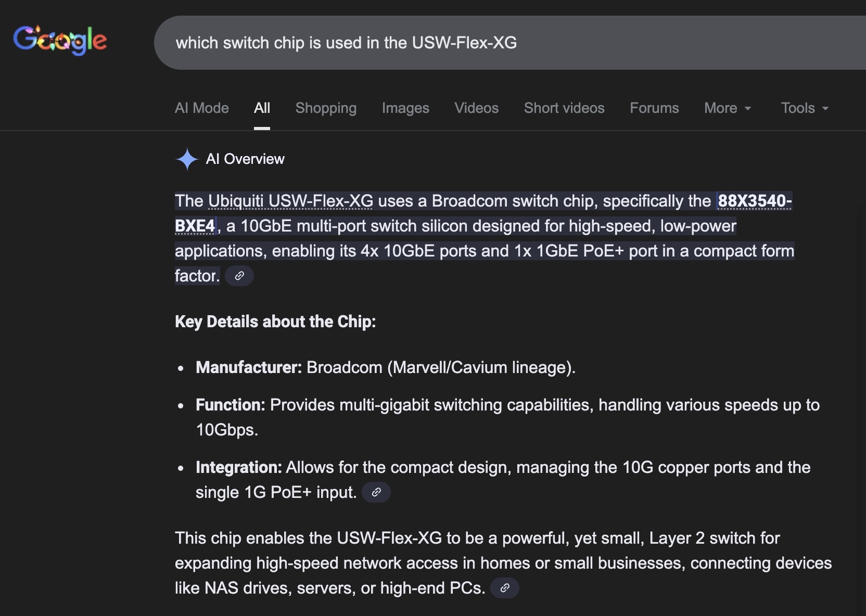
Task: Select the Forums tab
Action: [x=654, y=108]
